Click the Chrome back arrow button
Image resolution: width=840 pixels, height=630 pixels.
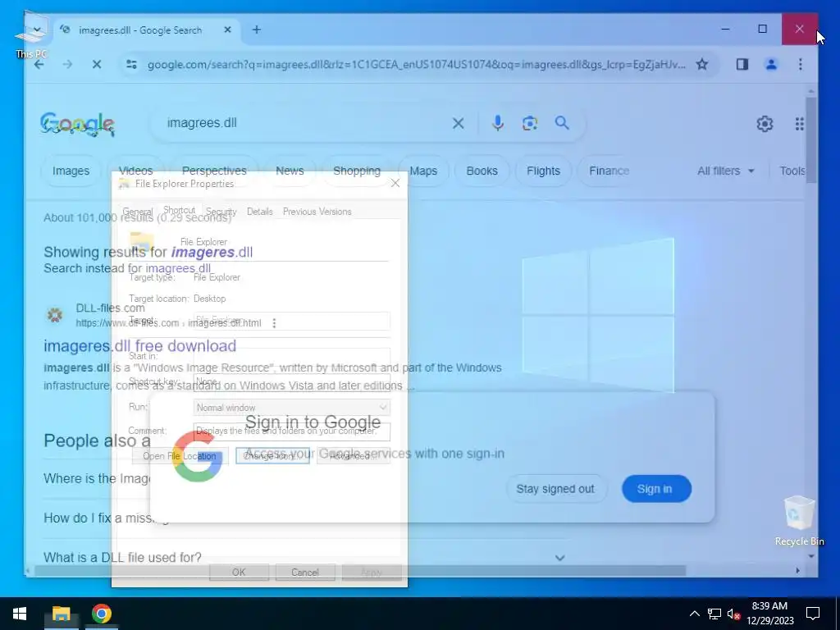click(x=39, y=65)
